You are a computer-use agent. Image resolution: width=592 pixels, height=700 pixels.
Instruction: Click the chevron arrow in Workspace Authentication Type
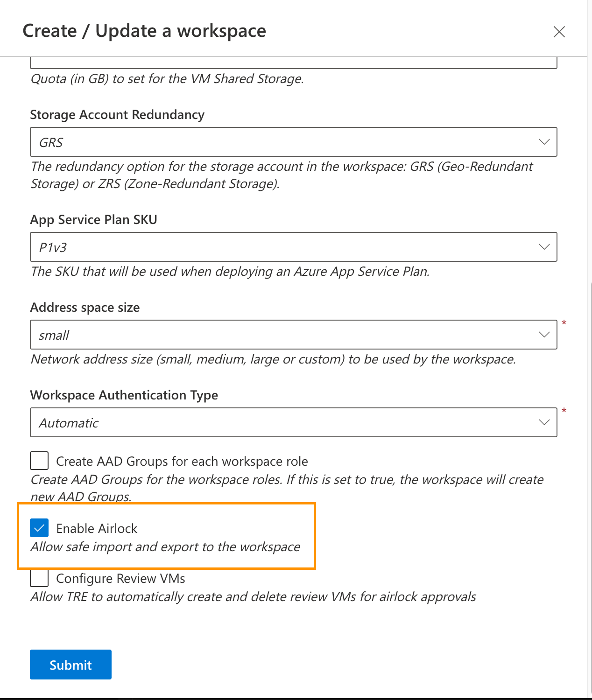pyautogui.click(x=544, y=422)
